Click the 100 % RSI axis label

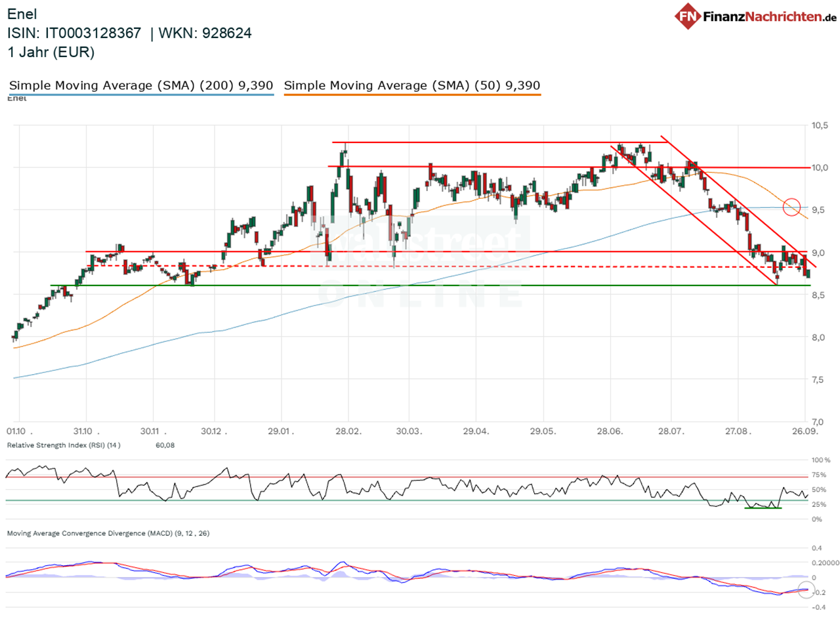(x=821, y=461)
